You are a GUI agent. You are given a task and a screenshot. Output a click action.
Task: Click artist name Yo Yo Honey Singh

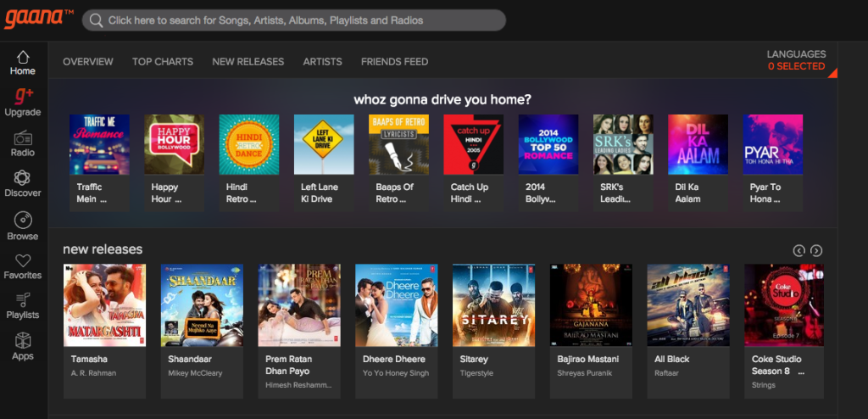(x=396, y=373)
